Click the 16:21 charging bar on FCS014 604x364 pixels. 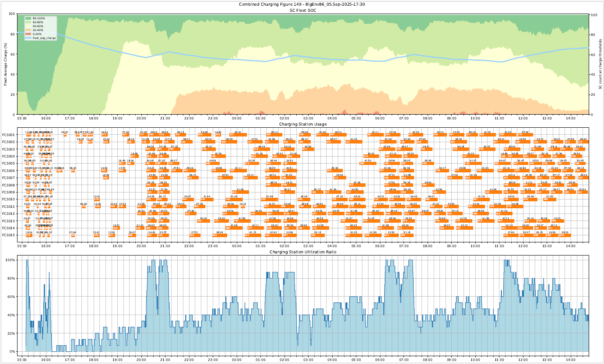[x=116, y=228]
